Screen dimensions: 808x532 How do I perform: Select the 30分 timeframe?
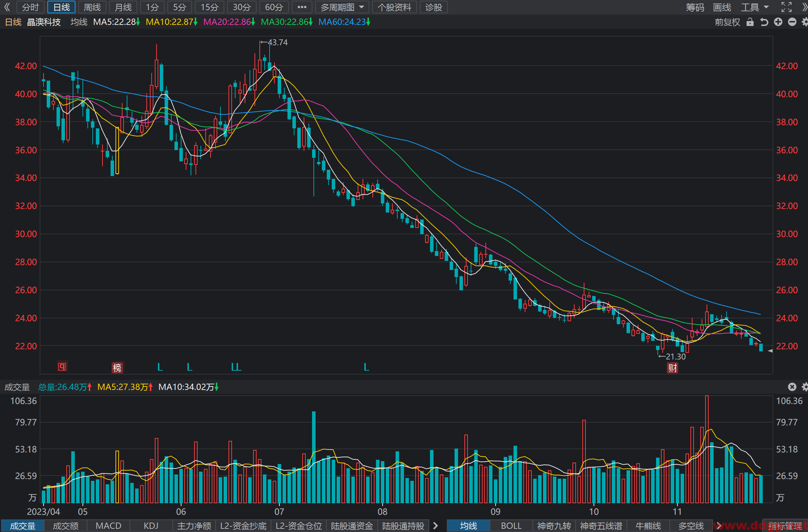pyautogui.click(x=242, y=7)
